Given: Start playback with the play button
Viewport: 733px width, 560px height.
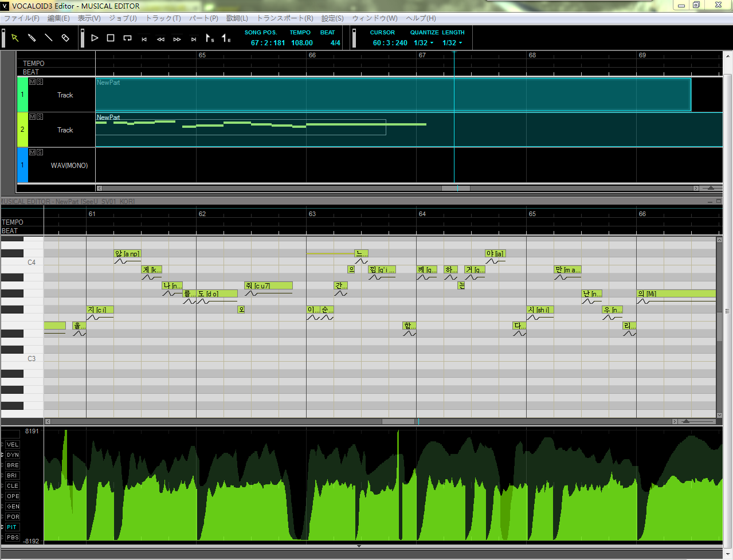Looking at the screenshot, I should coord(95,38).
